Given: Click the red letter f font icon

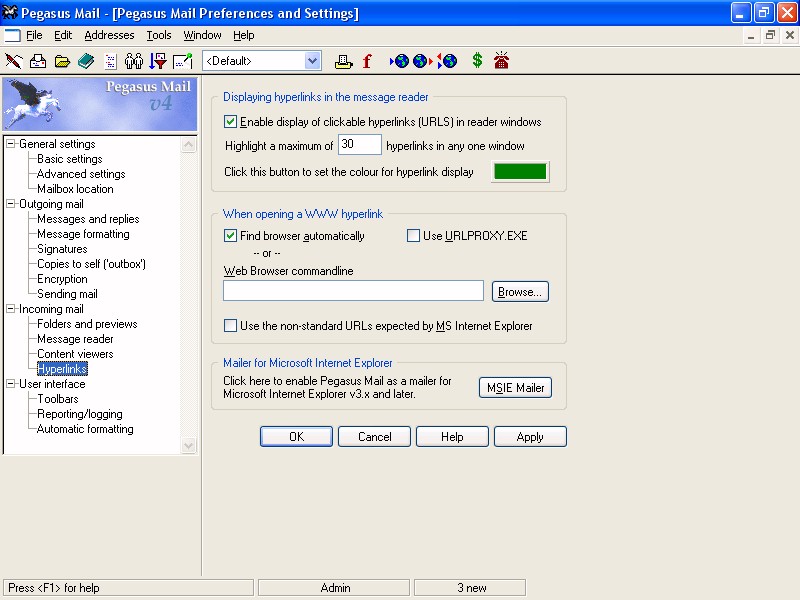Looking at the screenshot, I should (x=367, y=61).
